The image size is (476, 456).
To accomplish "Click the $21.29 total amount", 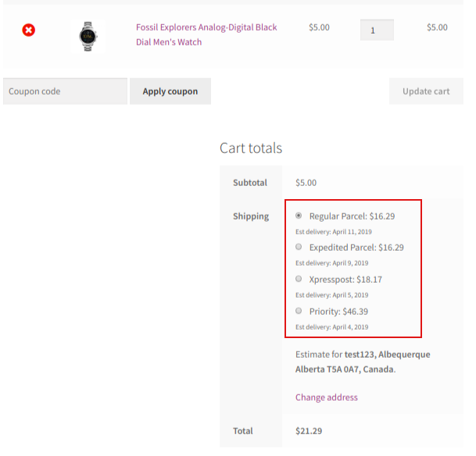I will click(x=308, y=431).
